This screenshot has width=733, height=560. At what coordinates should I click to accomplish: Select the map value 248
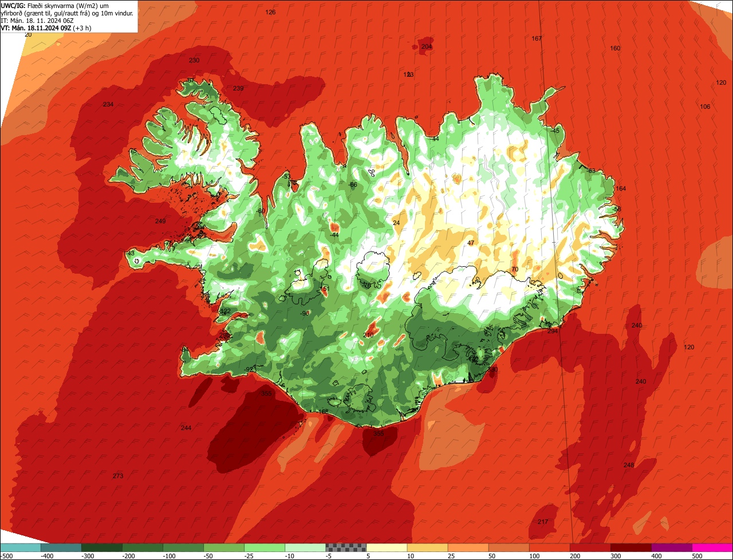coord(629,465)
